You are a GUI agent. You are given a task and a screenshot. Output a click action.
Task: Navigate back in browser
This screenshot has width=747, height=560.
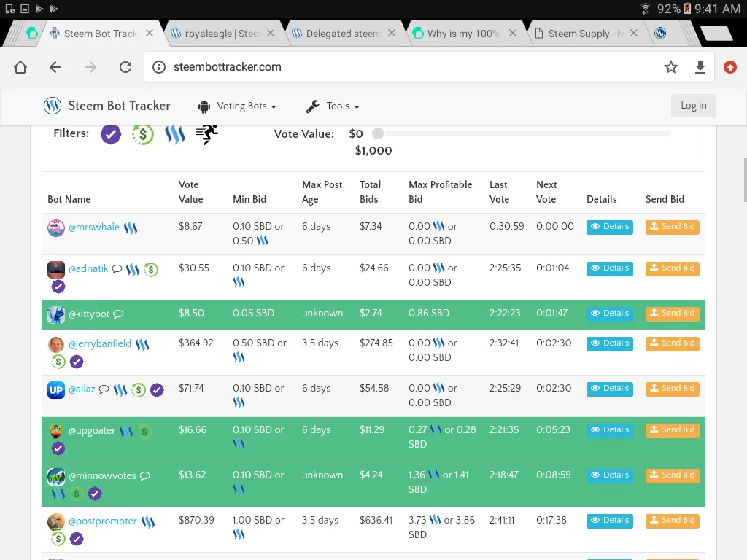tap(55, 67)
